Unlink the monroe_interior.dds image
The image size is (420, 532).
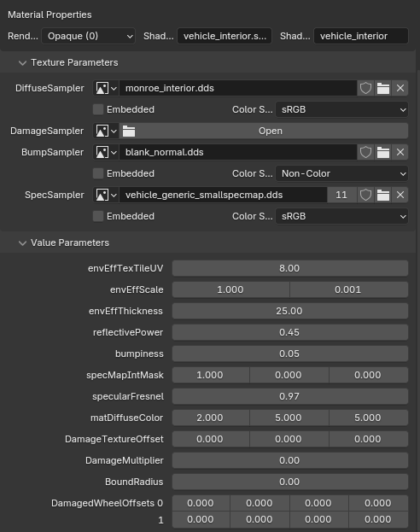tap(400, 88)
